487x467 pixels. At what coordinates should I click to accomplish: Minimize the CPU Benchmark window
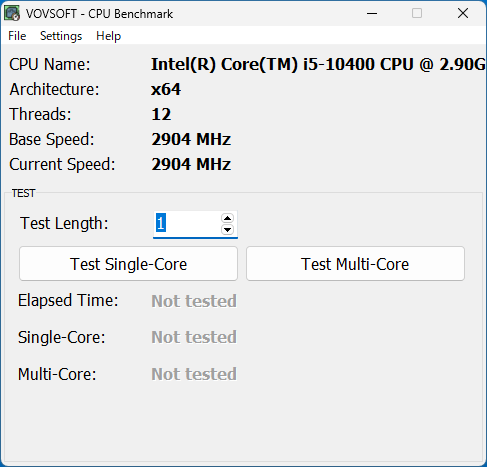tap(372, 13)
